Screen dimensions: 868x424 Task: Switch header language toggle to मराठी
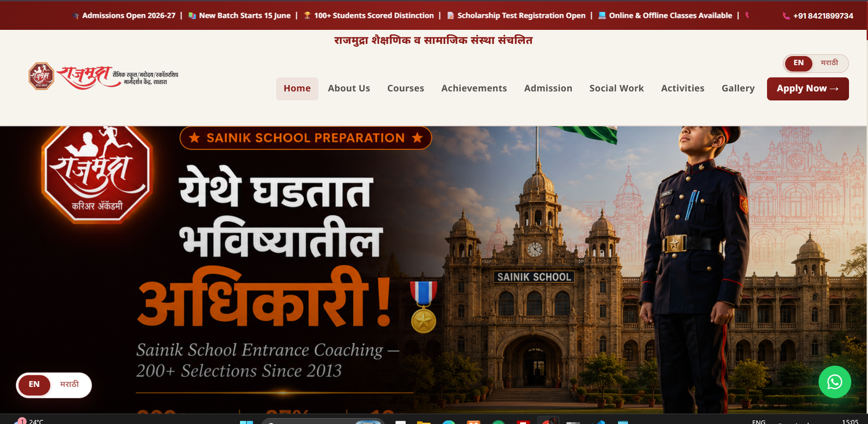tap(829, 63)
